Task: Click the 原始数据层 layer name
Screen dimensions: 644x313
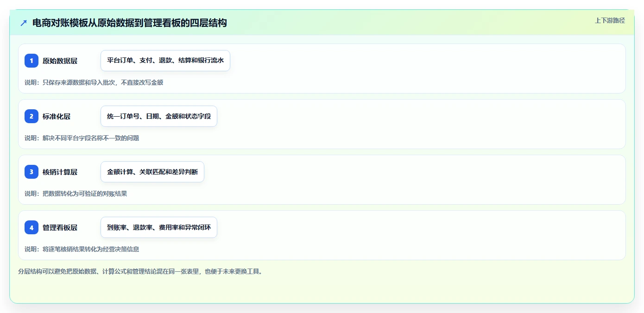Action: pos(60,61)
